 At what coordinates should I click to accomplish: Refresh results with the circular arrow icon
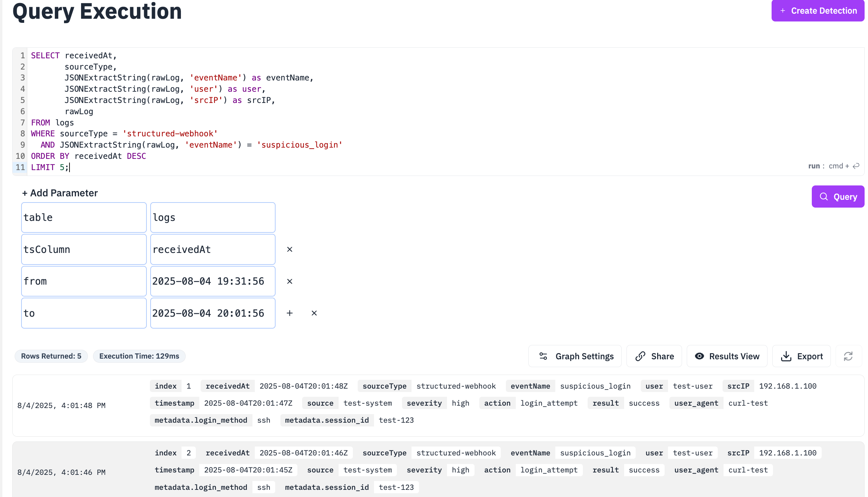coord(848,356)
